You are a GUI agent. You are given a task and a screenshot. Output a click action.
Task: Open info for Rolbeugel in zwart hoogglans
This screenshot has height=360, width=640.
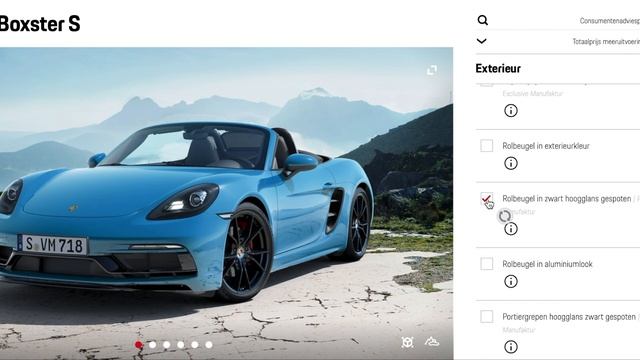click(x=511, y=229)
